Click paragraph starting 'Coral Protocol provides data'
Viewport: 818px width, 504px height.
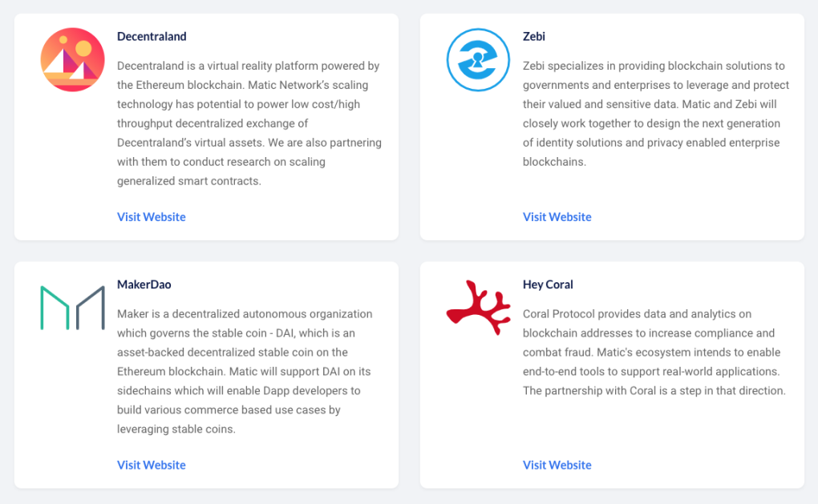click(654, 353)
